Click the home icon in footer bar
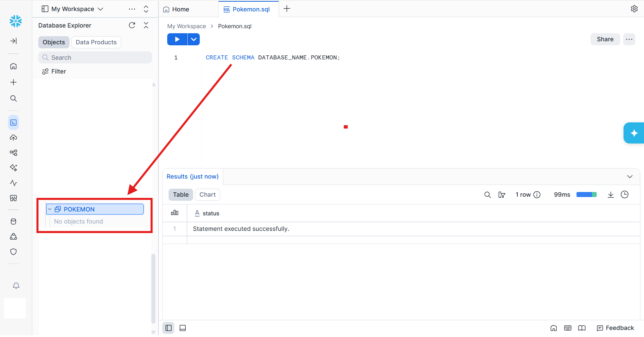This screenshot has height=337, width=644. tap(554, 328)
